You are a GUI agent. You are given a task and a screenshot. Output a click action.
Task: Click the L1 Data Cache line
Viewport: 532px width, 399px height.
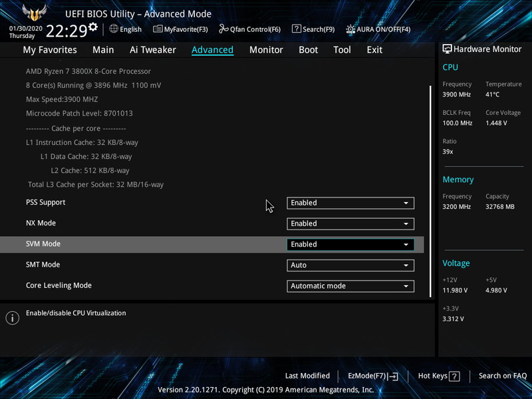86,156
